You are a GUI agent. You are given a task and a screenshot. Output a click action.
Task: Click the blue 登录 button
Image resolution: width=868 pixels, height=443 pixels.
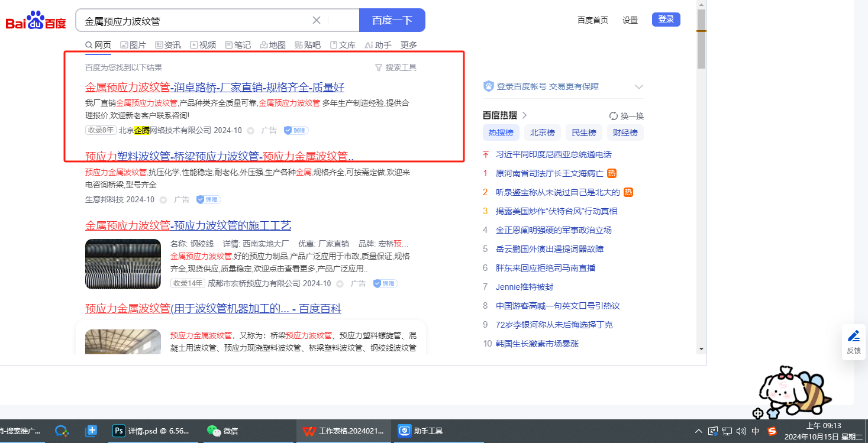[x=666, y=20]
